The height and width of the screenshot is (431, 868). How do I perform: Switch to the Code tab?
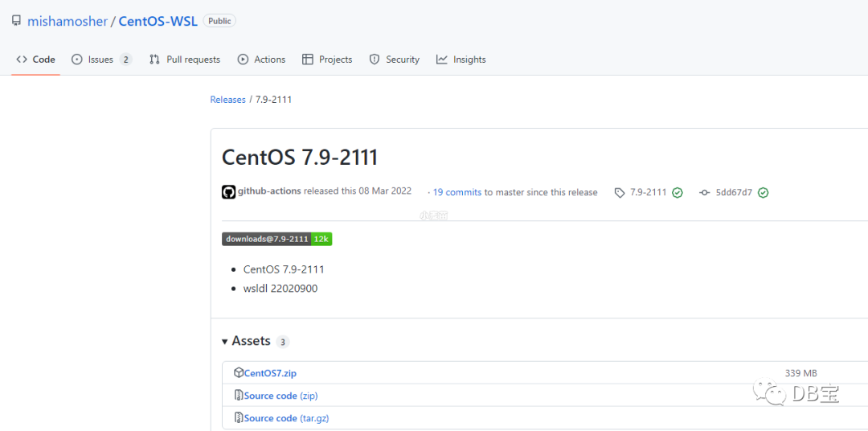pyautogui.click(x=35, y=60)
